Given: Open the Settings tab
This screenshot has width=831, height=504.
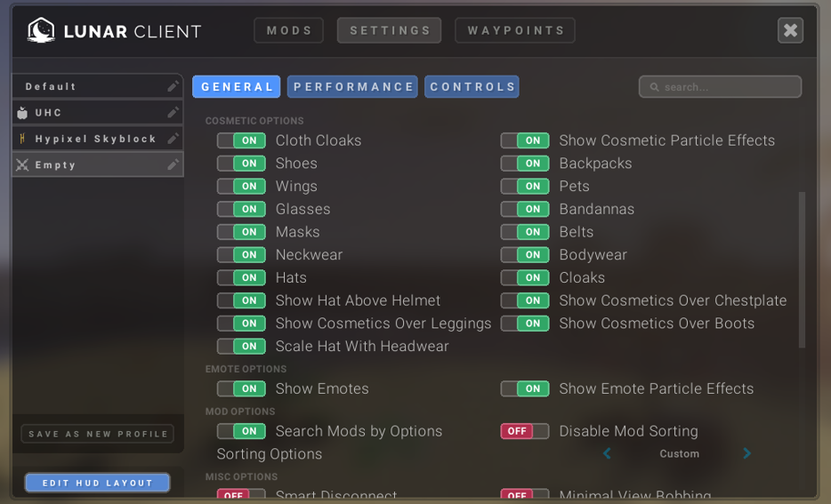Looking at the screenshot, I should tap(390, 30).
